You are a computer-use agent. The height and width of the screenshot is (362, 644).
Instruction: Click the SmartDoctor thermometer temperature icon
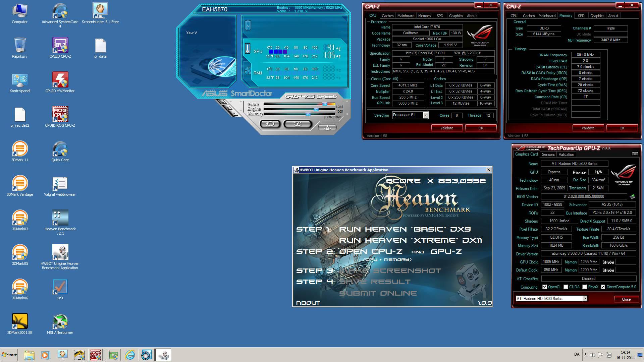coord(248,48)
